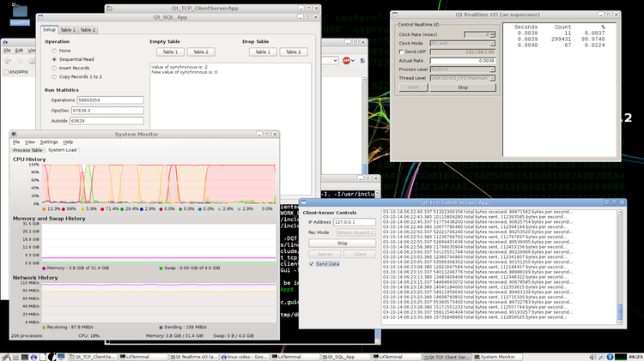Click the blue monitor icon in the taskbar
Image resolution: width=644 pixels, height=361 pixels.
[x=61, y=357]
